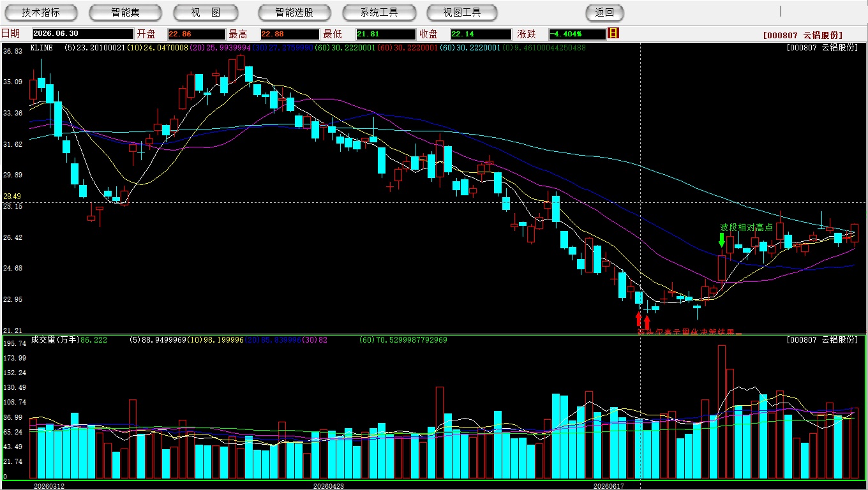Viewport: 868px width, 490px height.
Task: Click the volume MA60 value 70.5299987792969
Action: 403,340
